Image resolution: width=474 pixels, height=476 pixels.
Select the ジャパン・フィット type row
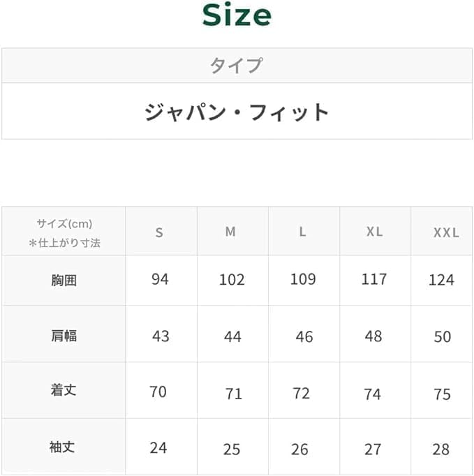(x=236, y=112)
